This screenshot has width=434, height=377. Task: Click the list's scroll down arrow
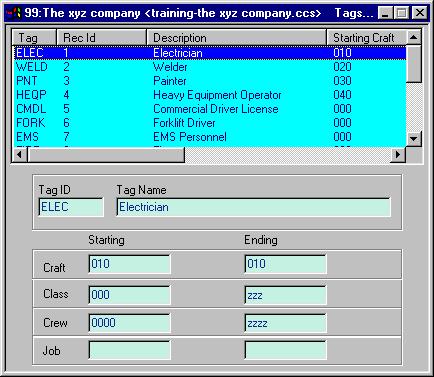[414, 138]
